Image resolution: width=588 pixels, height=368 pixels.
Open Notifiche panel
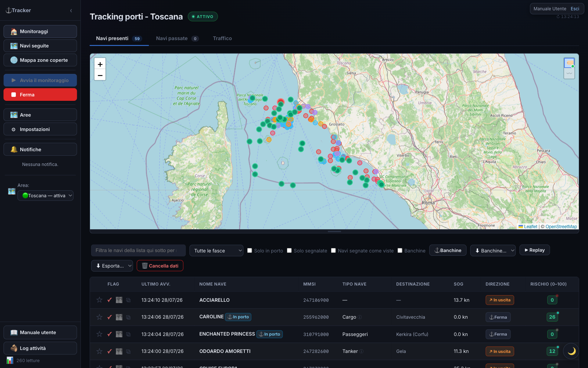pyautogui.click(x=40, y=149)
